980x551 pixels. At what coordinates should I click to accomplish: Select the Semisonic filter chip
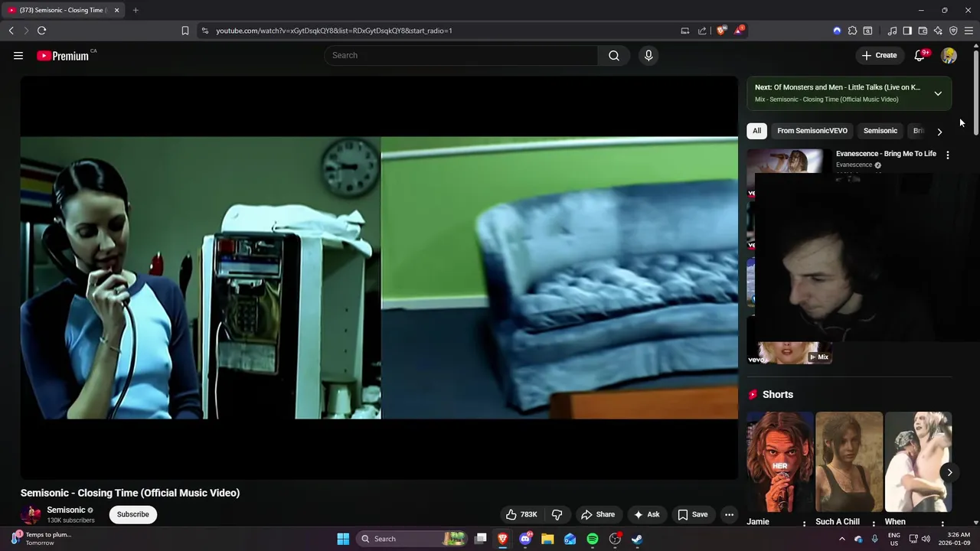pyautogui.click(x=880, y=131)
